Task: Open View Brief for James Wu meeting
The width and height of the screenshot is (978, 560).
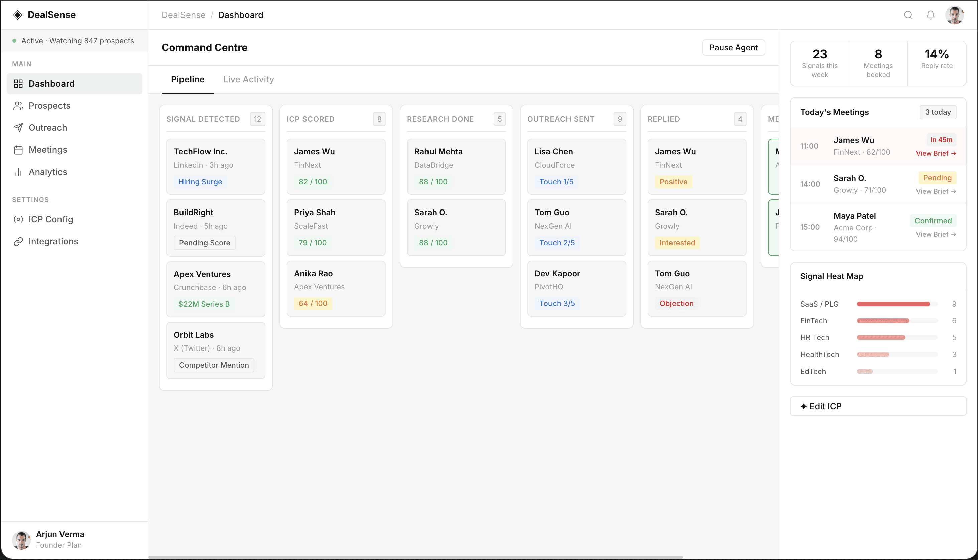Action: coord(936,153)
